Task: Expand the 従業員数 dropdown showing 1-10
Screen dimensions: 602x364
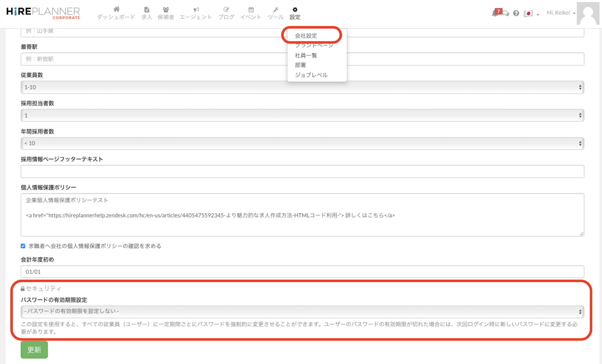Action: pos(302,87)
